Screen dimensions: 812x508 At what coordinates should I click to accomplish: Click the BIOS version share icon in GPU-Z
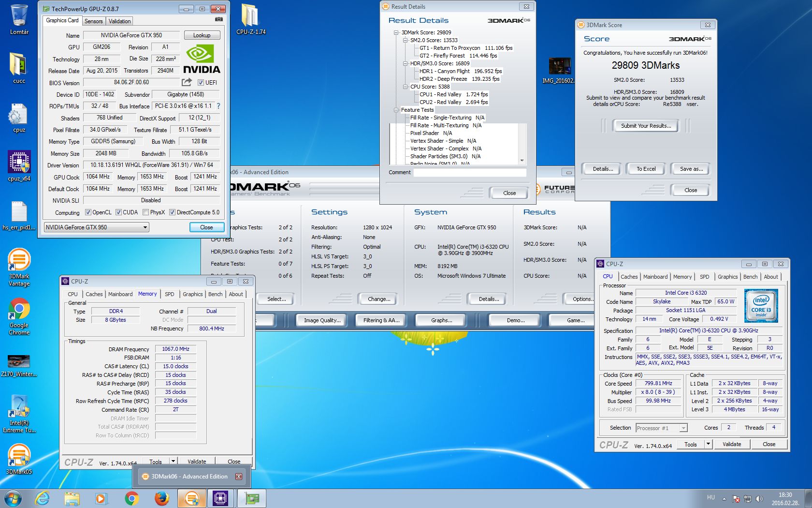point(187,82)
